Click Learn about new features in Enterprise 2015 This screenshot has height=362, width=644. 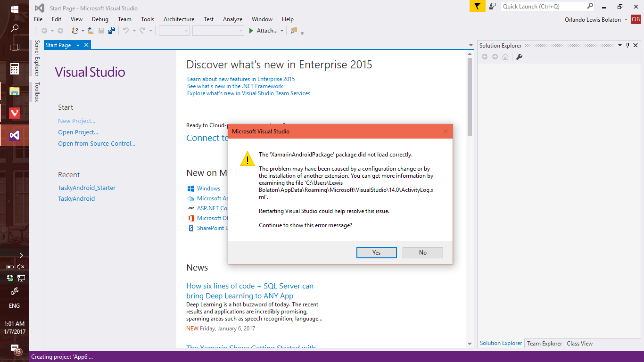coord(241,79)
